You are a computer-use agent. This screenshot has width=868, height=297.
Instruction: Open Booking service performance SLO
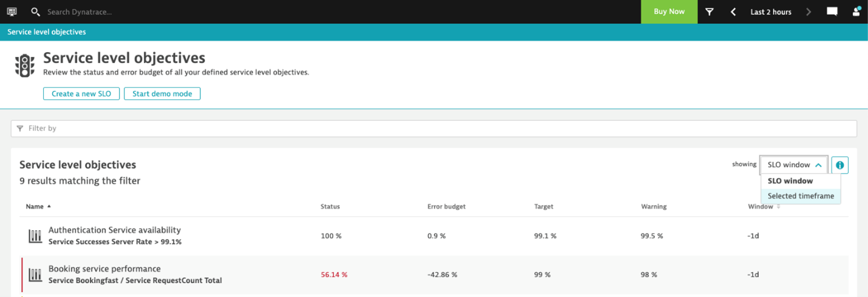(x=104, y=269)
